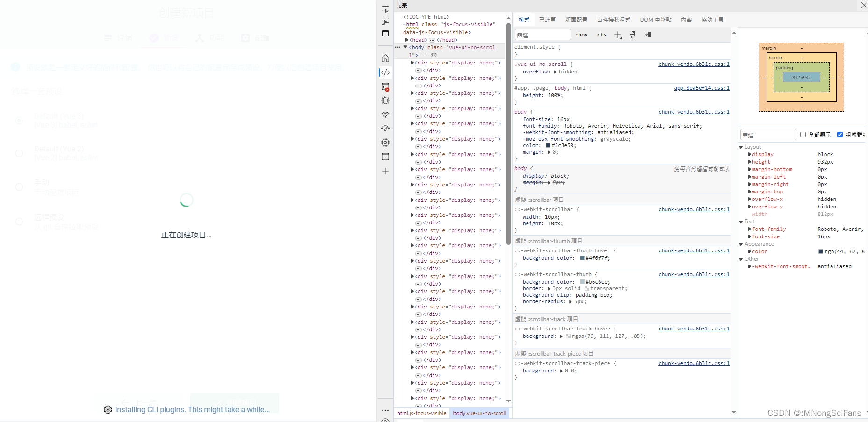Viewport: 868px width, 422px height.
Task: Click the #b6c6ce thumb background swatch
Action: (582, 282)
